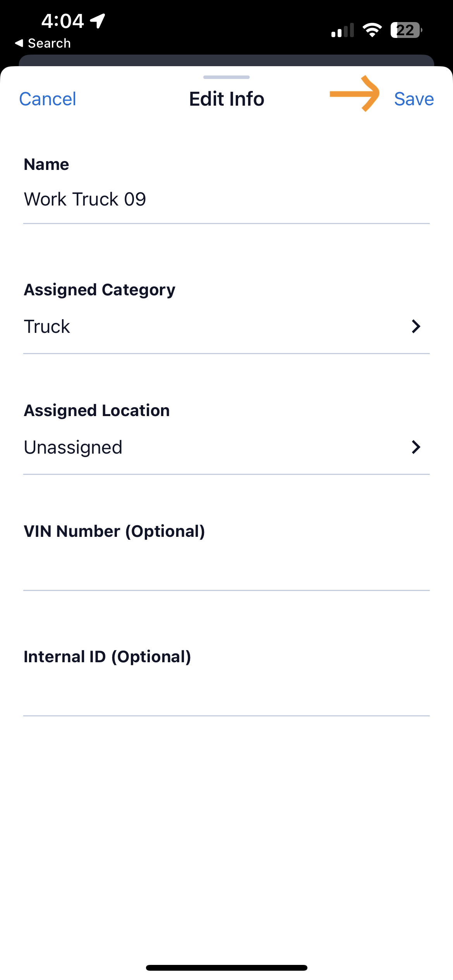Click the orange arrow pointing to Save
Image resolution: width=453 pixels, height=980 pixels.
[x=355, y=94]
